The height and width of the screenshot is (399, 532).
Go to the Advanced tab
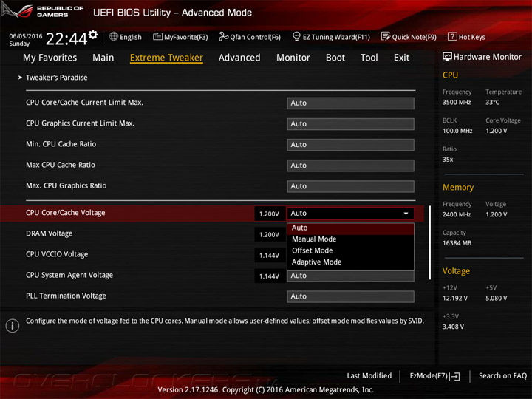click(x=239, y=58)
